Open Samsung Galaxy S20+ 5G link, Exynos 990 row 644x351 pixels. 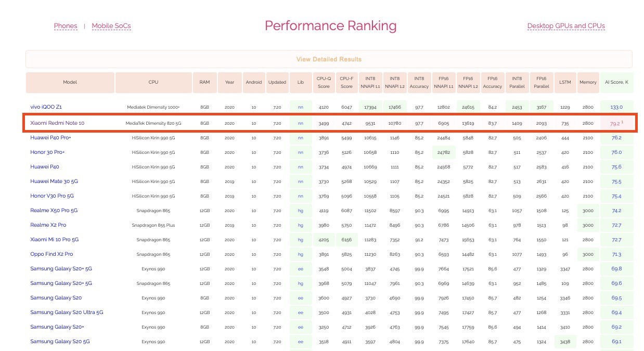(x=61, y=269)
